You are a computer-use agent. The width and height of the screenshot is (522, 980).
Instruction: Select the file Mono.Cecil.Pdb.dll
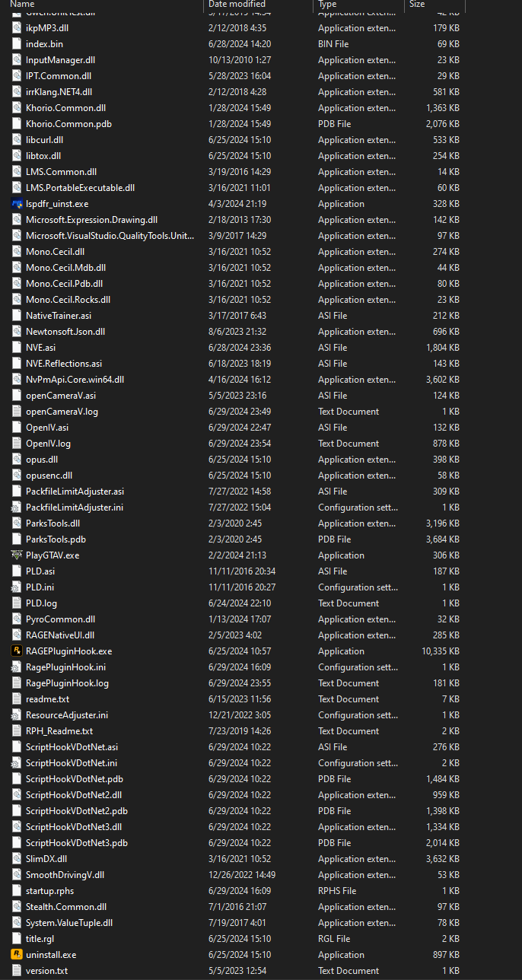(x=65, y=284)
